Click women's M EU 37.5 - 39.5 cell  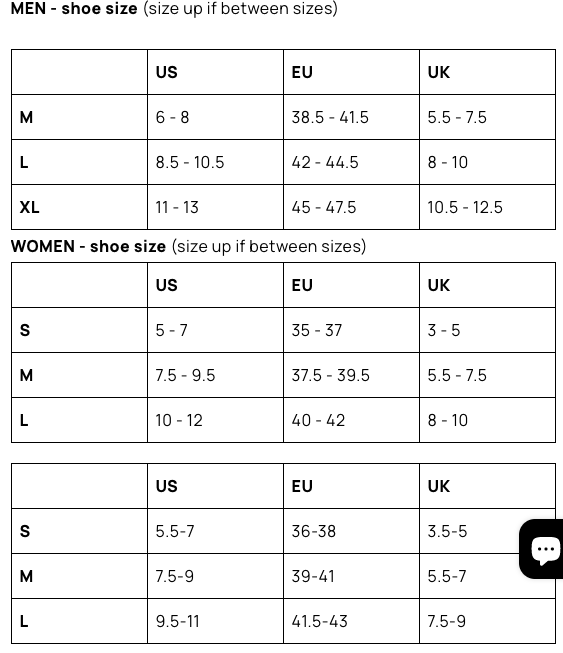(351, 375)
